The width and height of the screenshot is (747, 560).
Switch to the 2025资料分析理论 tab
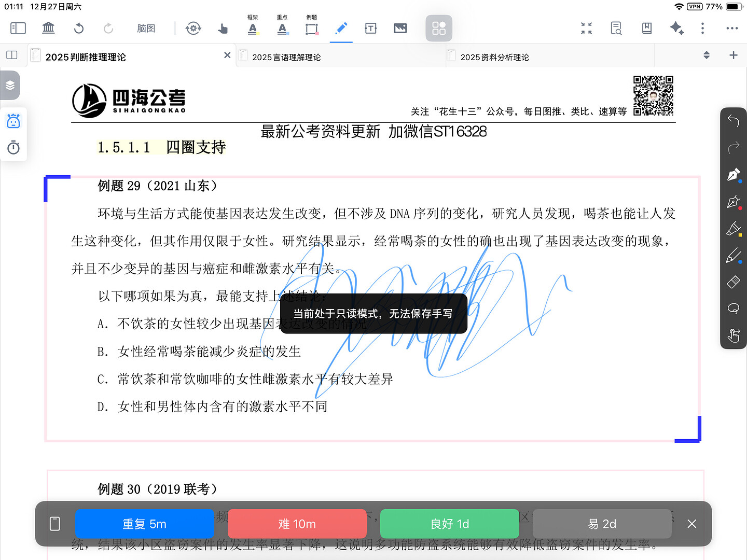tap(494, 57)
